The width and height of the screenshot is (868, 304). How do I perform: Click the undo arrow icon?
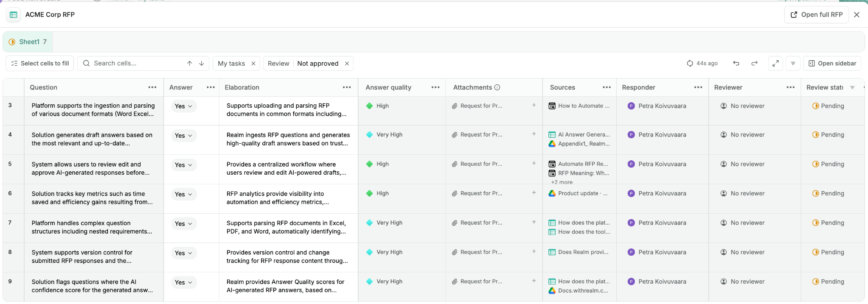[736, 63]
